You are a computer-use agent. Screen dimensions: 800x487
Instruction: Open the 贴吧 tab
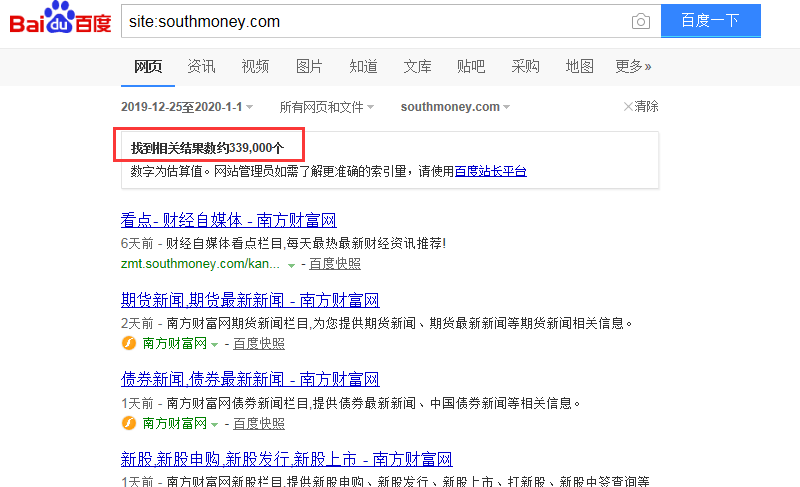(471, 66)
